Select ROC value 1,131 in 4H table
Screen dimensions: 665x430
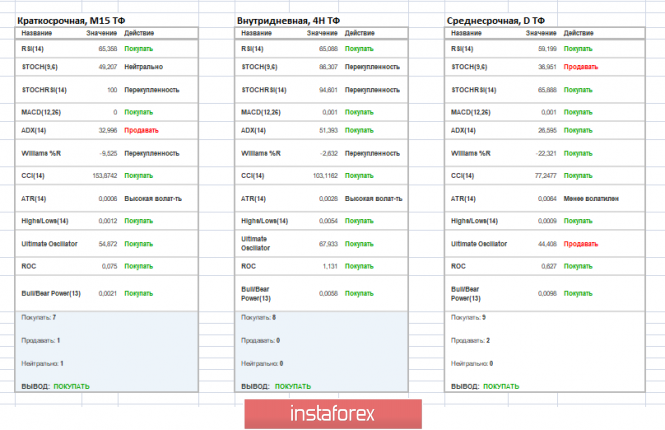point(330,266)
